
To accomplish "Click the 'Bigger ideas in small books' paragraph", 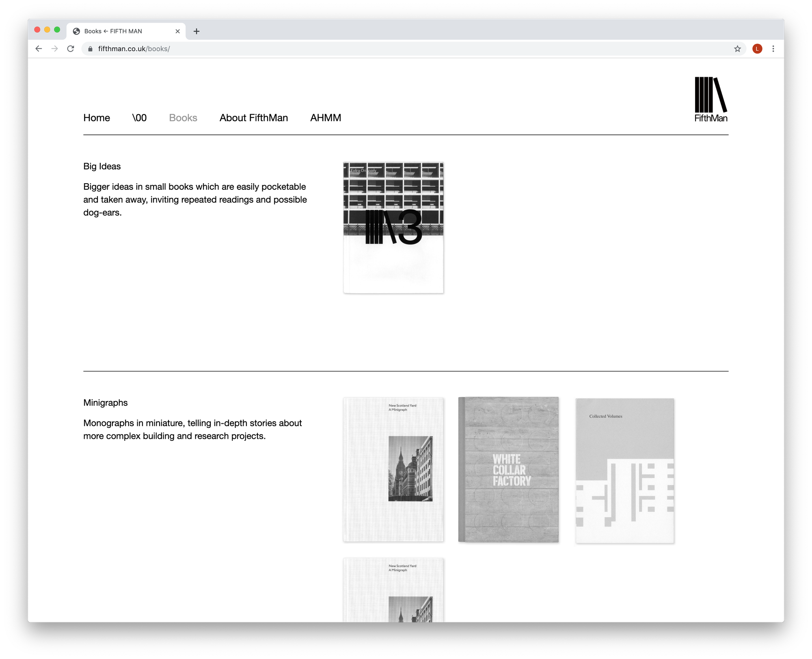I will [195, 199].
